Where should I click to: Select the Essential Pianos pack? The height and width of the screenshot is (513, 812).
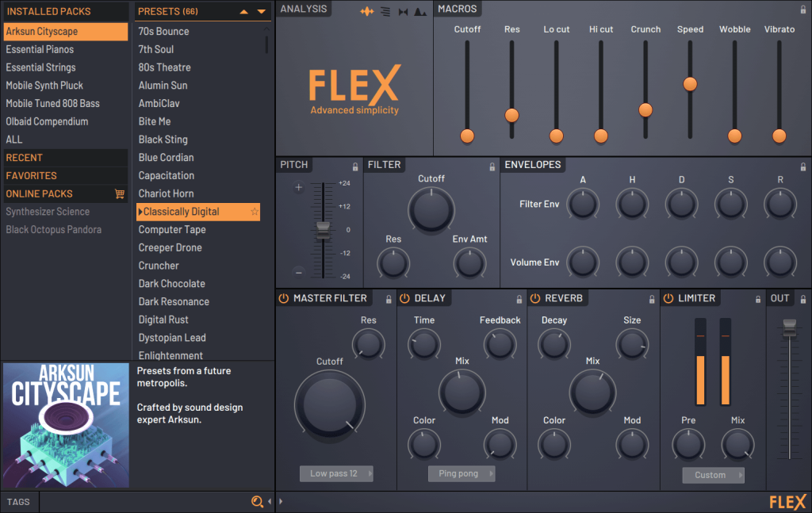[40, 49]
